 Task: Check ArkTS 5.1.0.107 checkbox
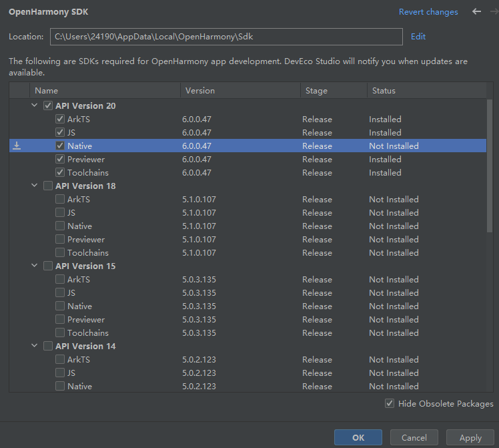tap(60, 200)
